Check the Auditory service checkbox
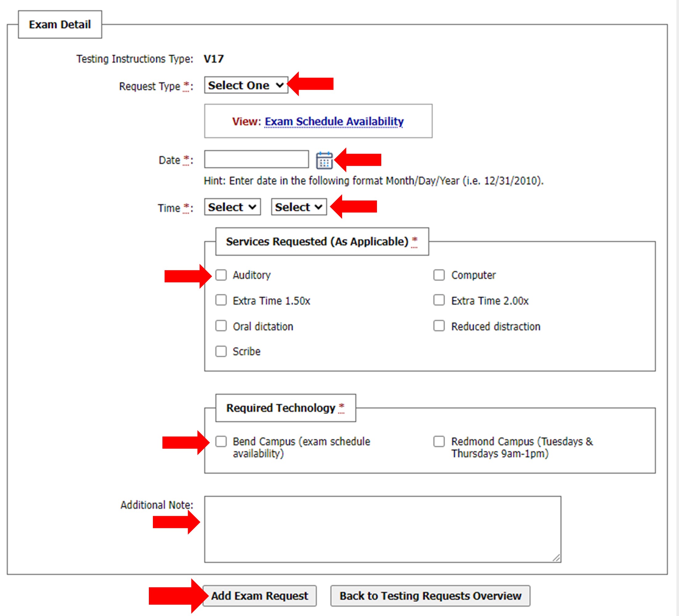 click(x=221, y=275)
